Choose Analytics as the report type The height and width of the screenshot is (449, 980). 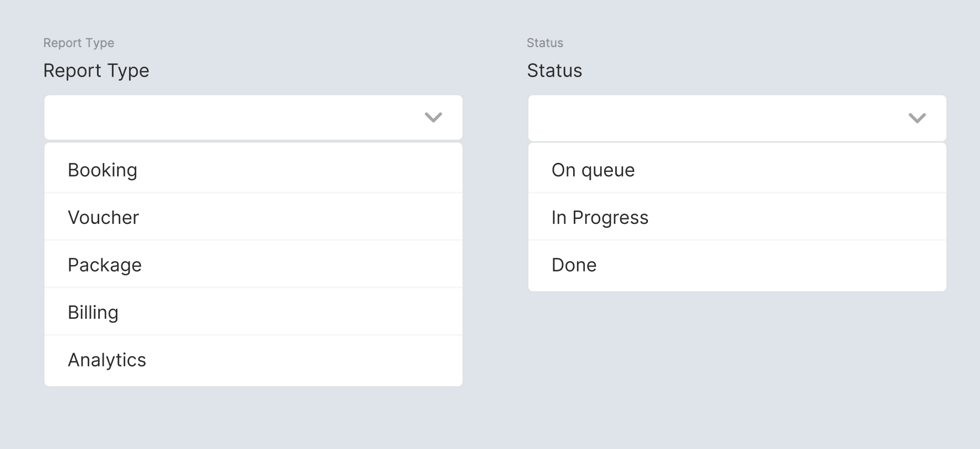[107, 360]
